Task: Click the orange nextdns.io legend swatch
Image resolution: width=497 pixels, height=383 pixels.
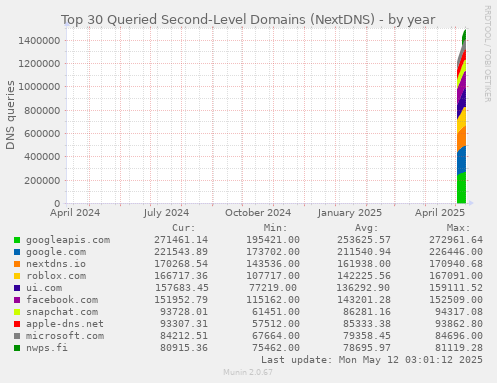Action: [17, 264]
